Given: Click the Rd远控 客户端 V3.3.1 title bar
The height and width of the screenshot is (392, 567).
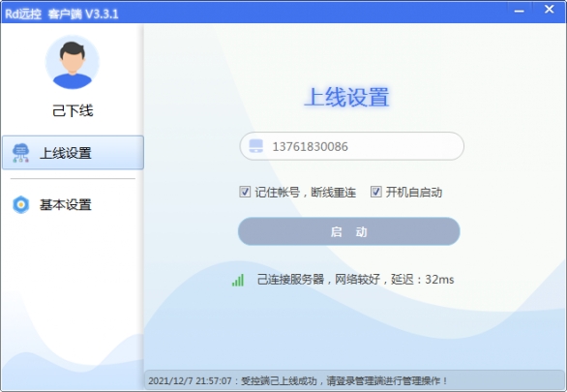Looking at the screenshot, I should 254,13.
